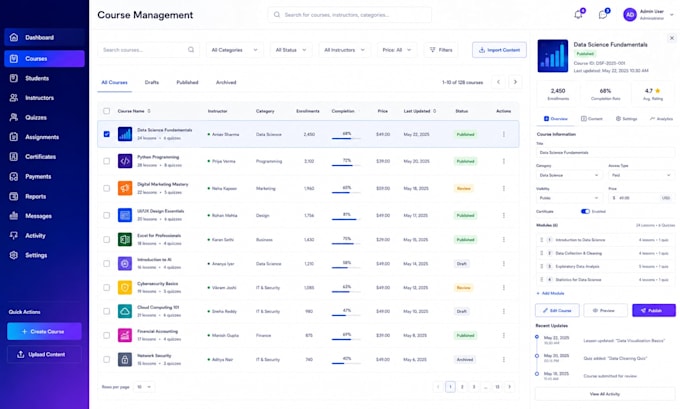Viewport: 680px width, 409px height.
Task: Open the Access Type dropdown
Action: (x=641, y=175)
